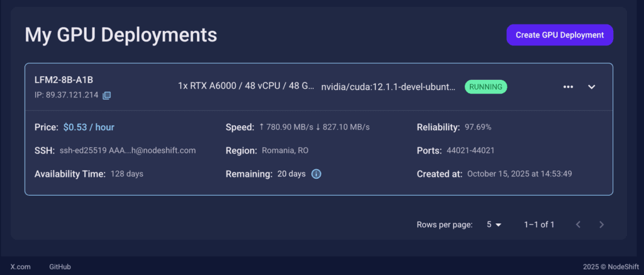Click the $0.53 / hour price
The width and height of the screenshot is (644, 275).
(x=89, y=127)
